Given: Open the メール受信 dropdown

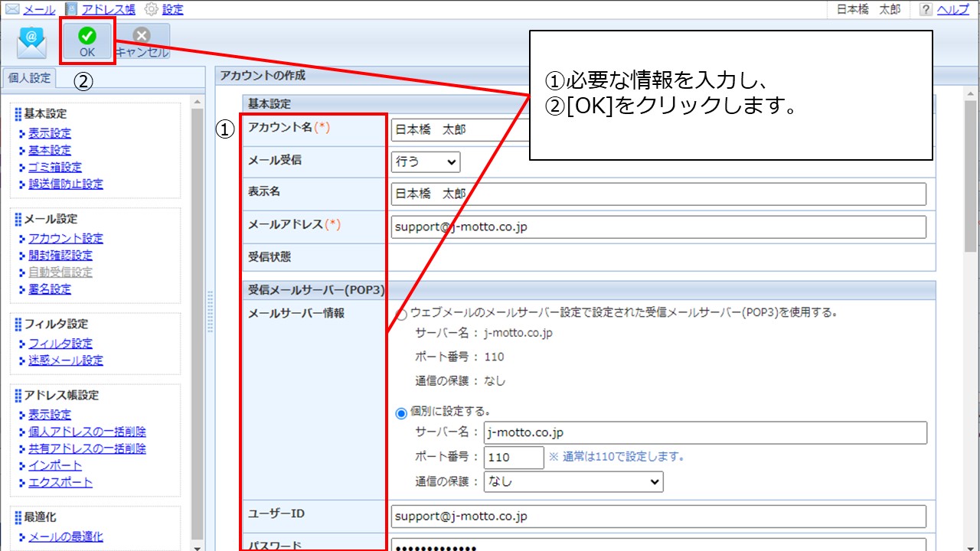Looking at the screenshot, I should tap(426, 161).
